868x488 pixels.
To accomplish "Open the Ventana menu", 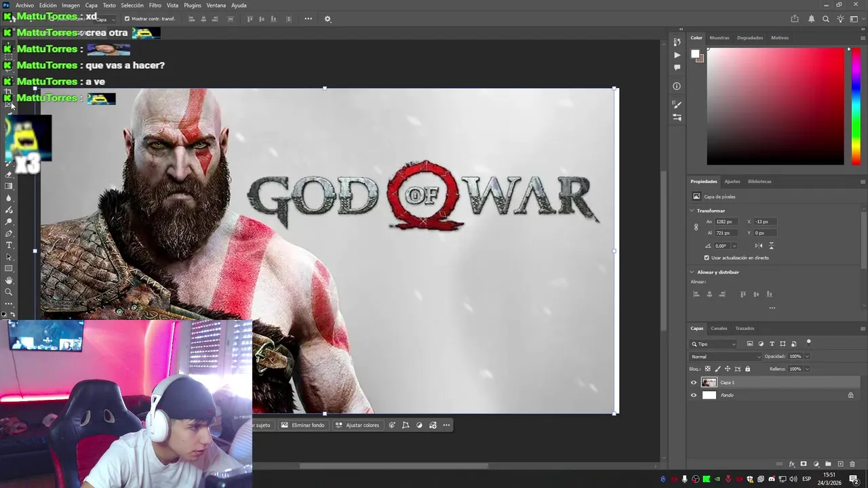I will (x=216, y=5).
